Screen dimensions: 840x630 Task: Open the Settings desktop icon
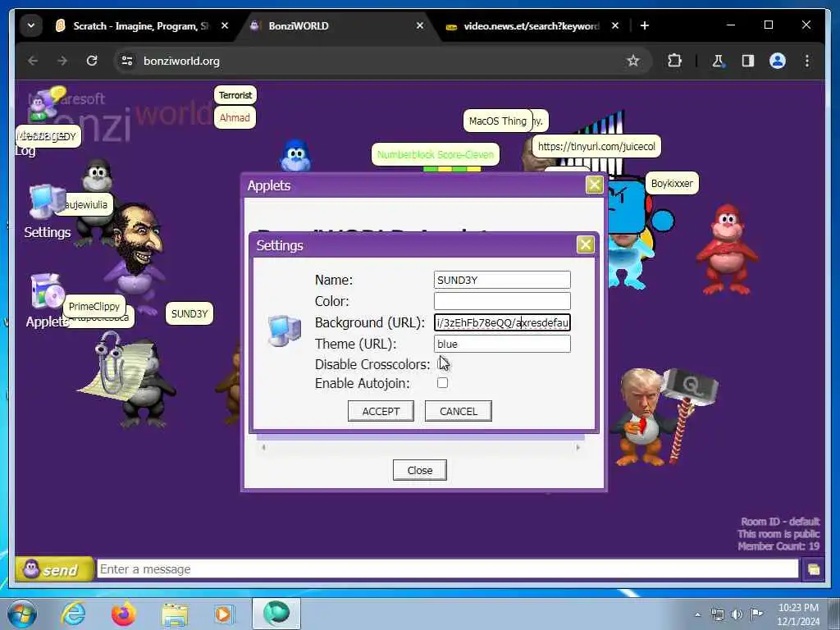(47, 211)
